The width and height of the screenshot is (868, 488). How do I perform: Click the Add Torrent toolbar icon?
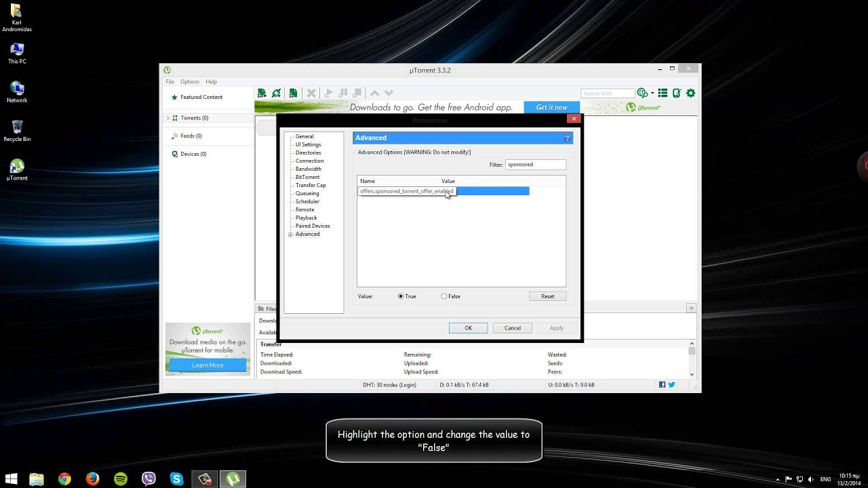coord(262,93)
